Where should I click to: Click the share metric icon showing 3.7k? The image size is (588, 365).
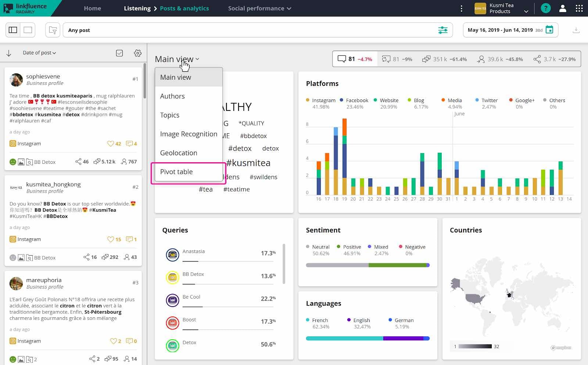pos(537,59)
